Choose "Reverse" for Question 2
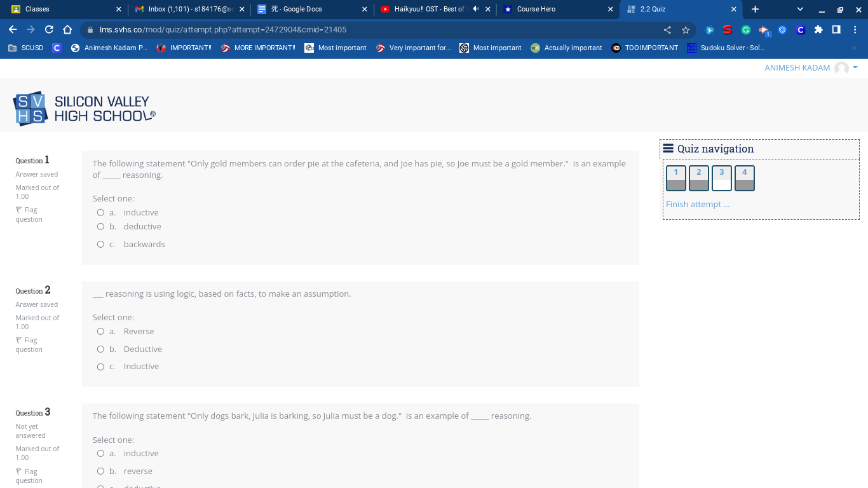The width and height of the screenshot is (868, 488). pyautogui.click(x=100, y=331)
